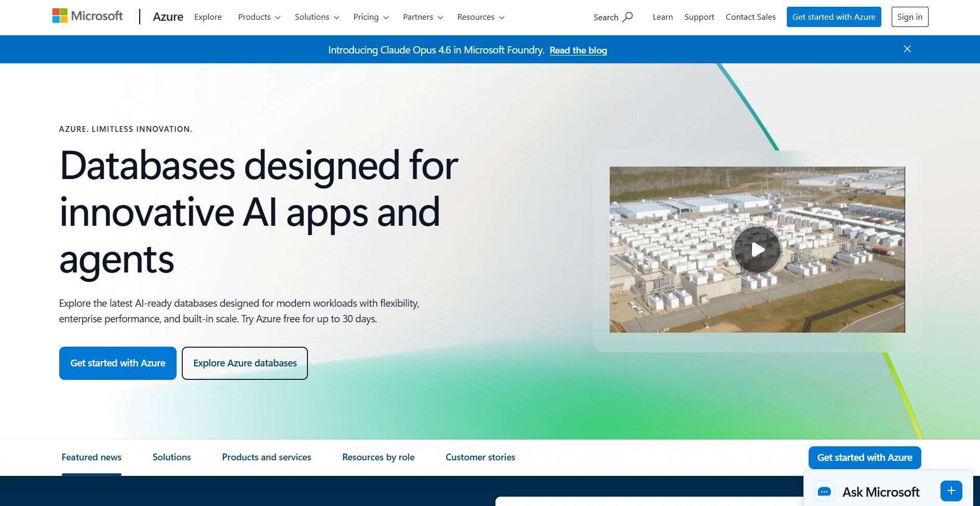
Task: Dismiss the Claude Opus announcement banner
Action: click(x=907, y=49)
